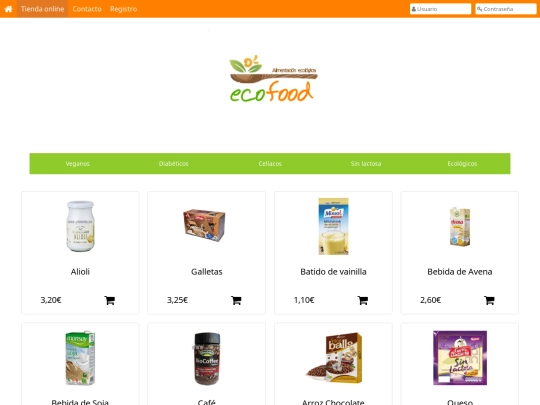Add Alioli to the shopping cart
The width and height of the screenshot is (540, 405).
pyautogui.click(x=110, y=300)
